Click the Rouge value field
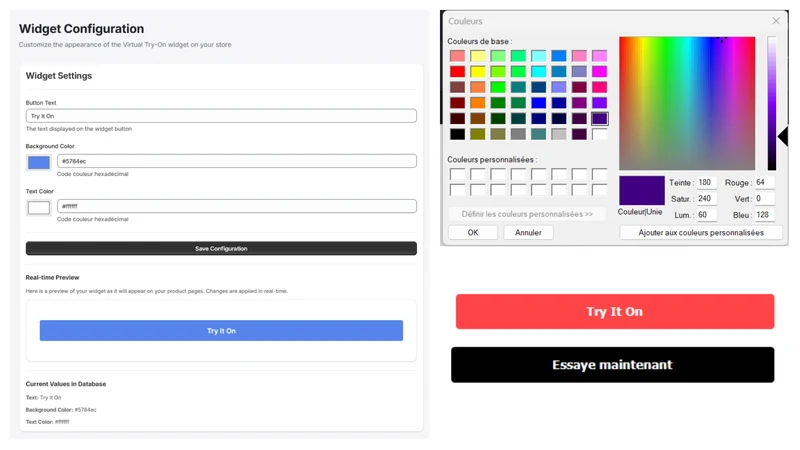This screenshot has width=800, height=450. [x=764, y=182]
